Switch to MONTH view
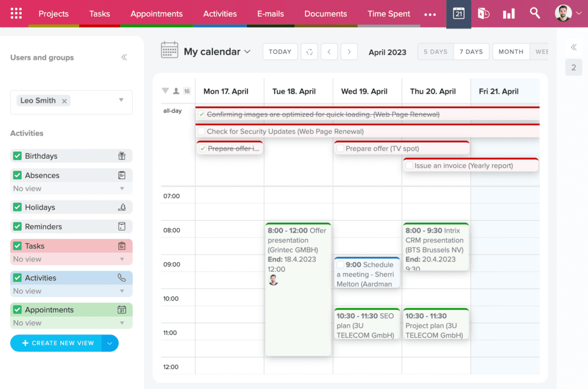 click(x=510, y=51)
